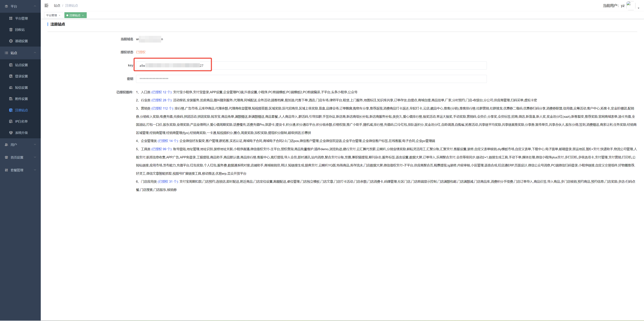This screenshot has width=644, height=321.
Task: Click the 站点设置 sidebar icon
Action: [11, 65]
